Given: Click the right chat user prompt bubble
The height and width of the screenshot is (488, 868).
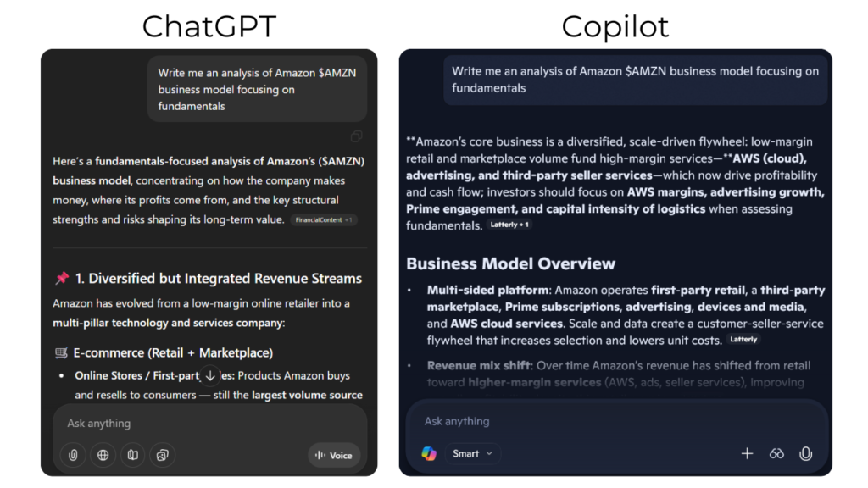Looking at the screenshot, I should coord(635,80).
